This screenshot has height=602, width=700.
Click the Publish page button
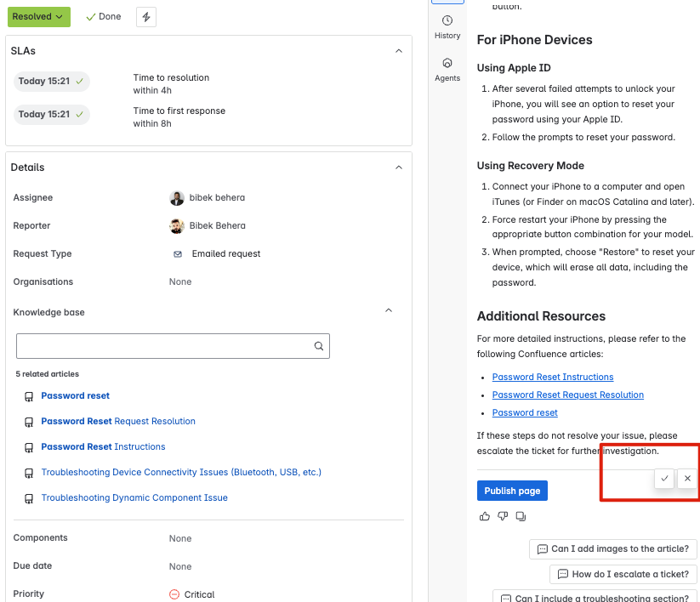[x=512, y=491]
